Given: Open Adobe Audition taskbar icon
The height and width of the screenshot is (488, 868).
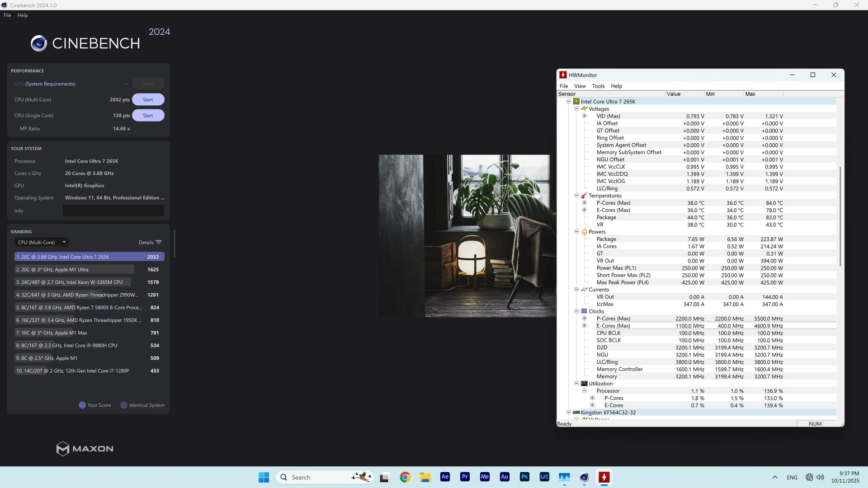Looking at the screenshot, I should [x=505, y=477].
